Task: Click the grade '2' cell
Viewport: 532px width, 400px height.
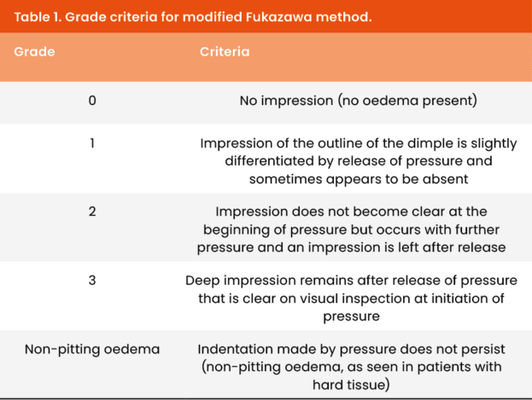Action: [92, 212]
